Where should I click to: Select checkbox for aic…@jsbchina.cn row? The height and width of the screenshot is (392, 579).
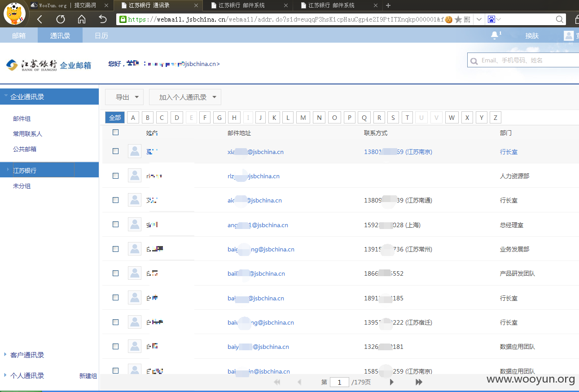point(116,200)
